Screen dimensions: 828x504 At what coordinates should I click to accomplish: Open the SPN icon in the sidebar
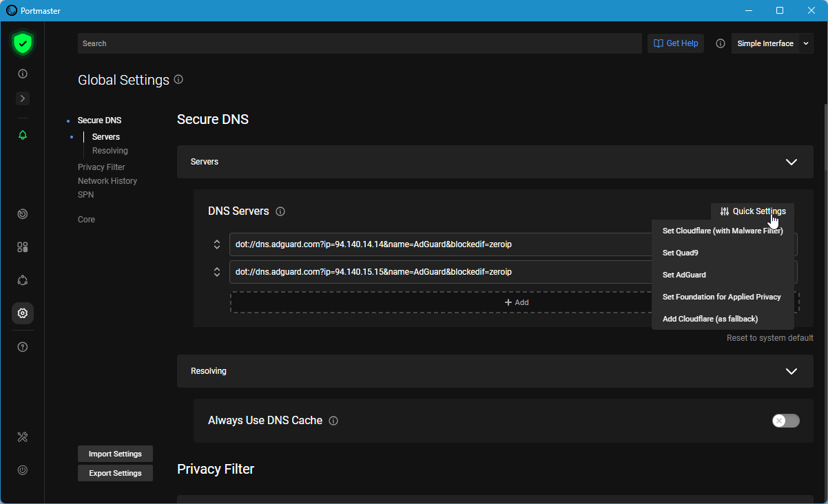pos(23,280)
